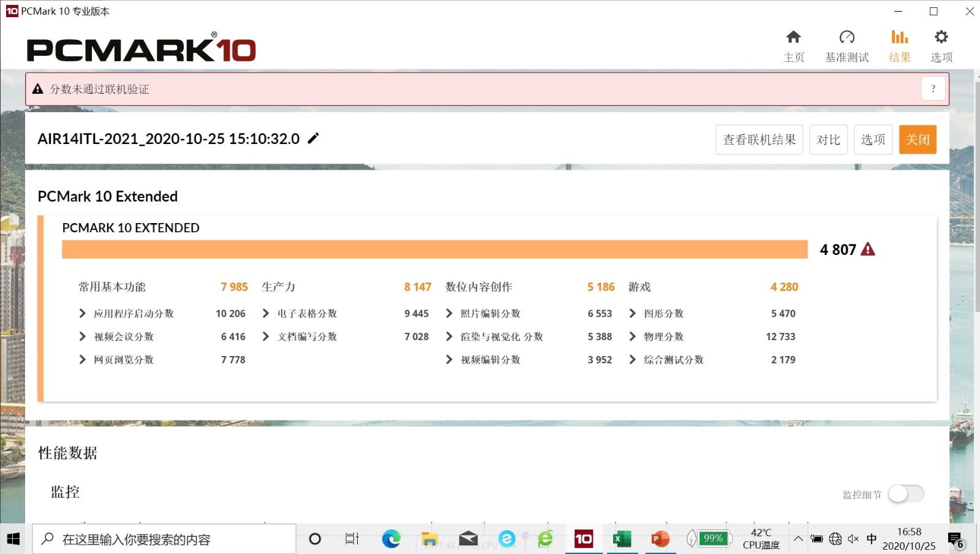Click the 数位内容创作 score 5 186
Viewport: 980px width, 554px height.
pos(601,287)
